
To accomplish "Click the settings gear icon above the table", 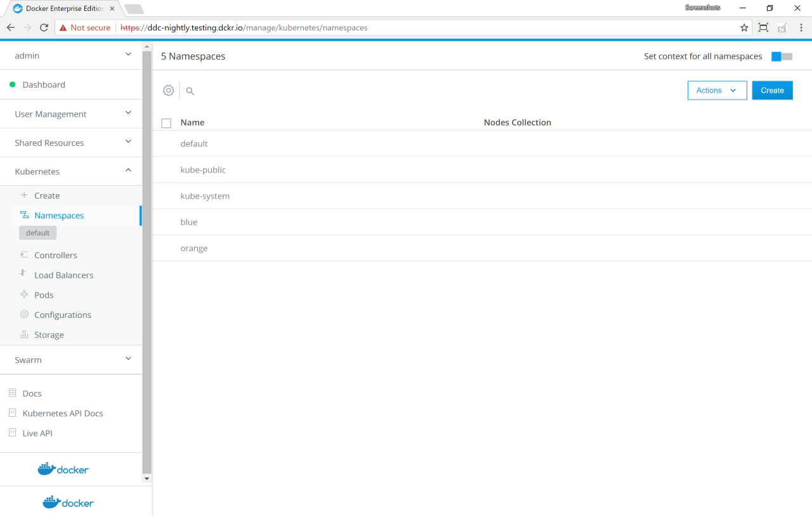I will click(168, 91).
